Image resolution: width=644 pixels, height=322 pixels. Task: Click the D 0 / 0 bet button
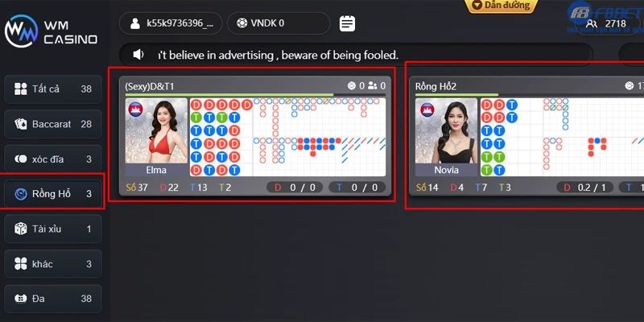click(295, 188)
